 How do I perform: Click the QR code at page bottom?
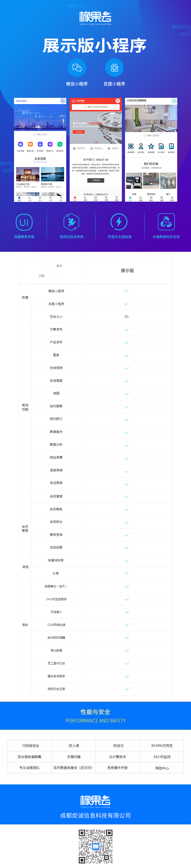(95, 846)
